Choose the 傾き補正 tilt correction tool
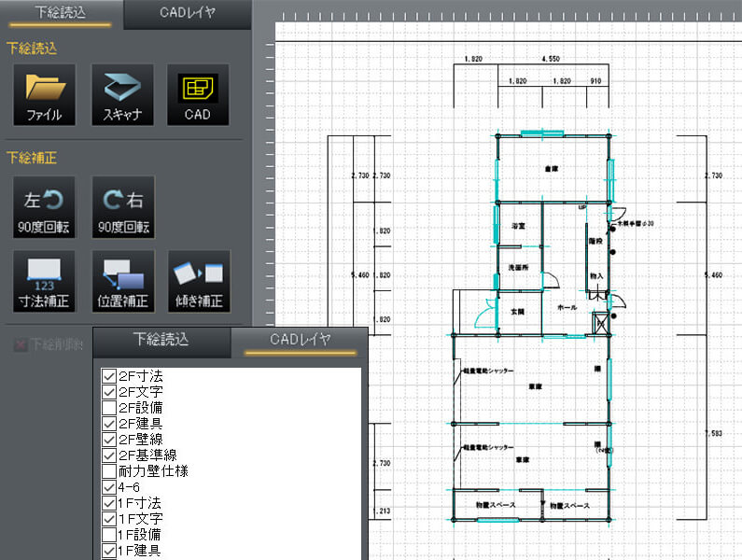The height and width of the screenshot is (560, 742). pyautogui.click(x=197, y=282)
